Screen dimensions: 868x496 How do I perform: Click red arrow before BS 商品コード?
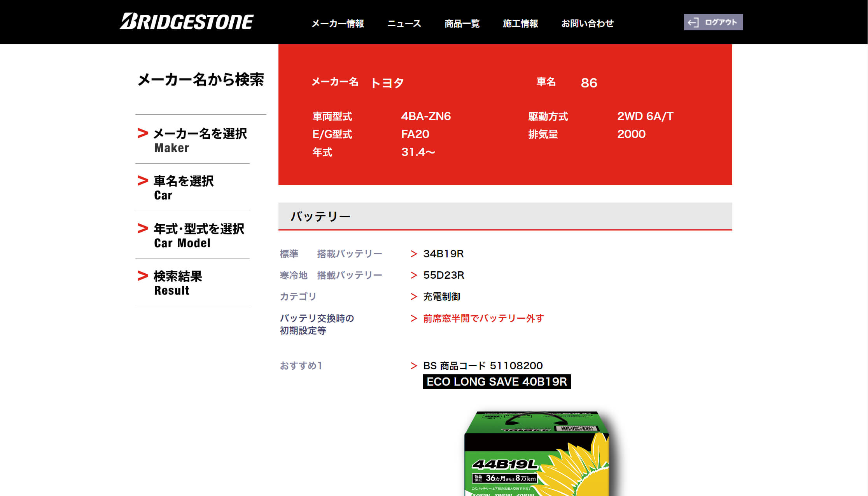[414, 366]
